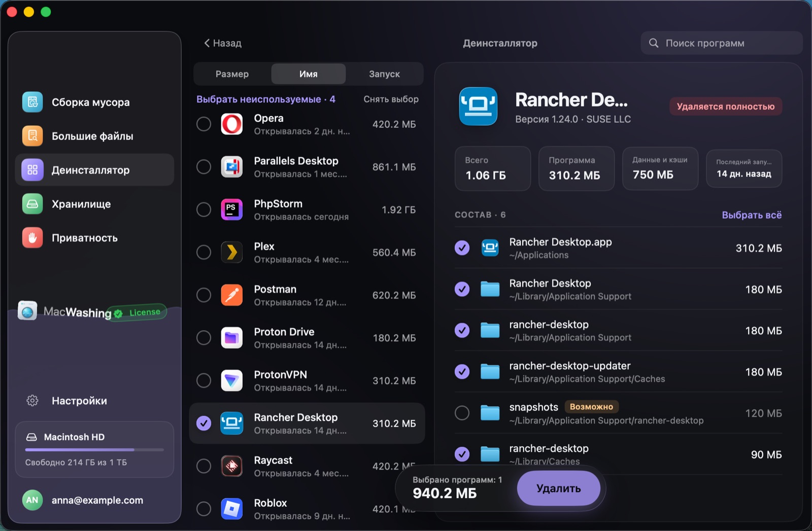The image size is (812, 531).
Task: Click the Rancher Desktop large header icon
Action: [x=478, y=106]
